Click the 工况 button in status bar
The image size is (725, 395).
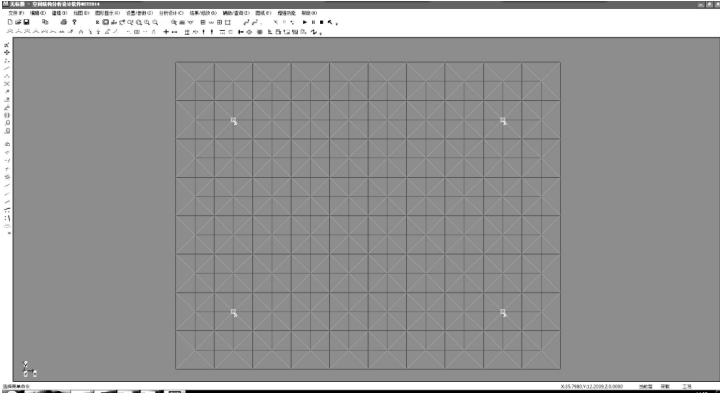687,386
